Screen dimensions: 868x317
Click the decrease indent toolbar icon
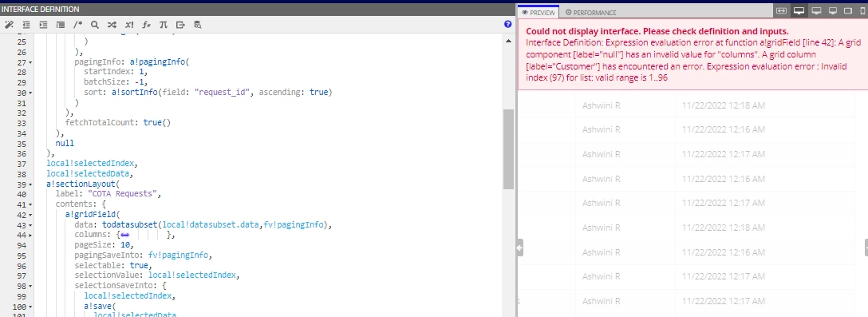coord(26,25)
